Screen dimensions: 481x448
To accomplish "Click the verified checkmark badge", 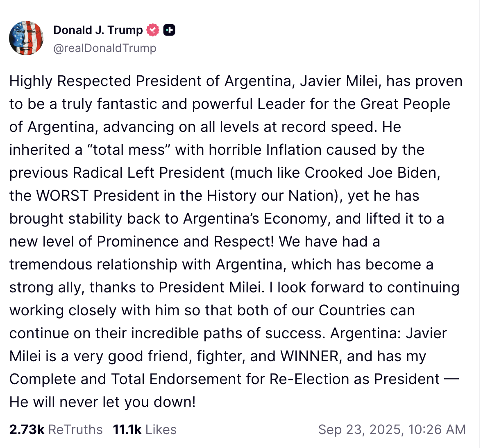I will tap(153, 30).
